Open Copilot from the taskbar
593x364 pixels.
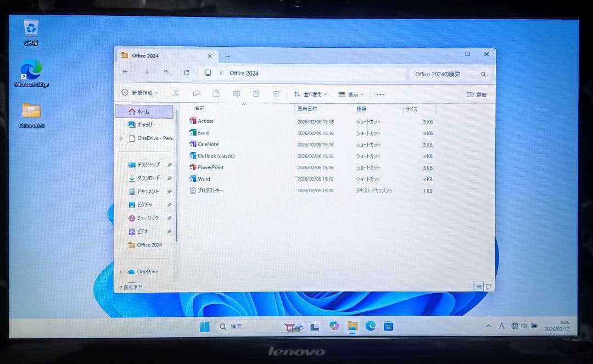(334, 326)
